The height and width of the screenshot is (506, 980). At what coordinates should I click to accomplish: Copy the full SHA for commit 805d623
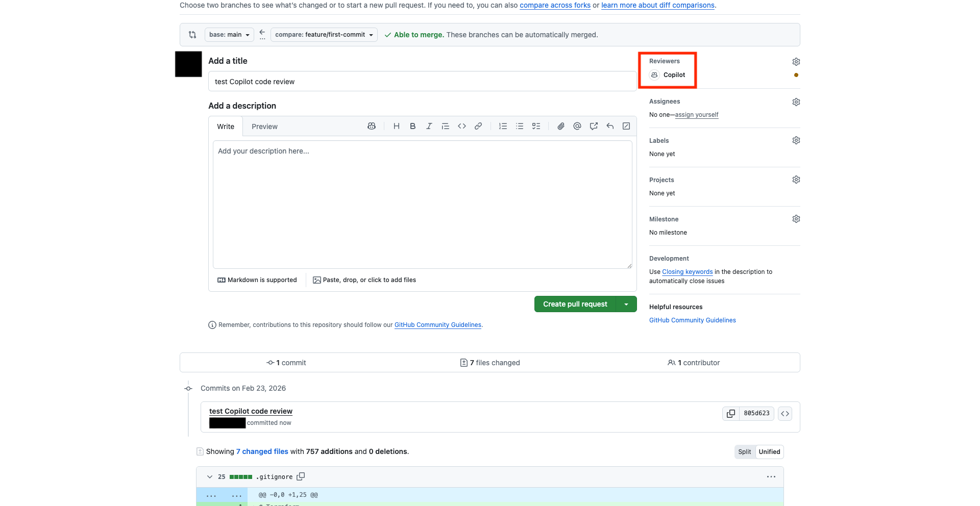coord(731,414)
